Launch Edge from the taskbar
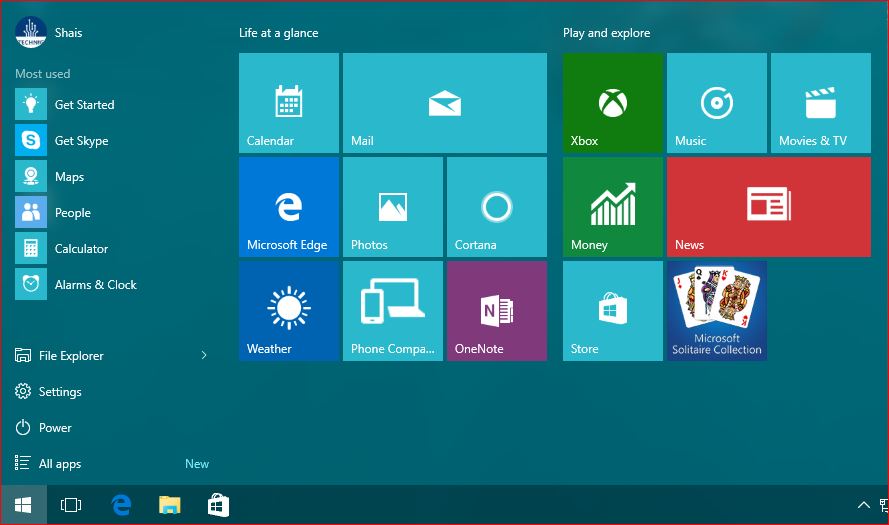This screenshot has height=525, width=889. tap(121, 505)
